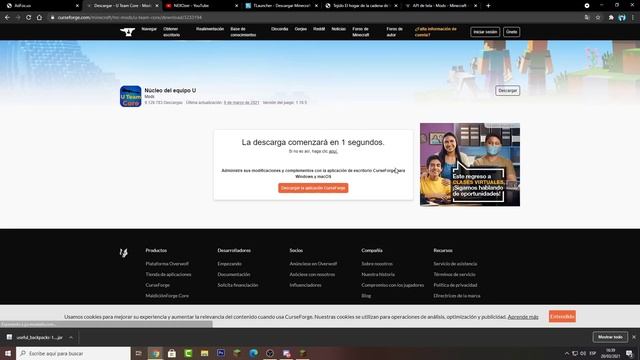Click Descargar la aplicación CurseForge button
This screenshot has height=360, width=640.
pyautogui.click(x=313, y=188)
